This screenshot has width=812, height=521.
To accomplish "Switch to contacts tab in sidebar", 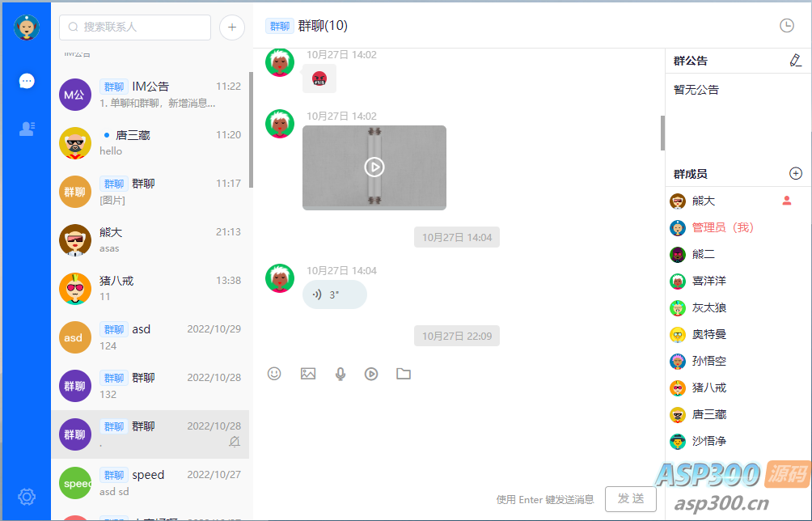I will coord(27,129).
